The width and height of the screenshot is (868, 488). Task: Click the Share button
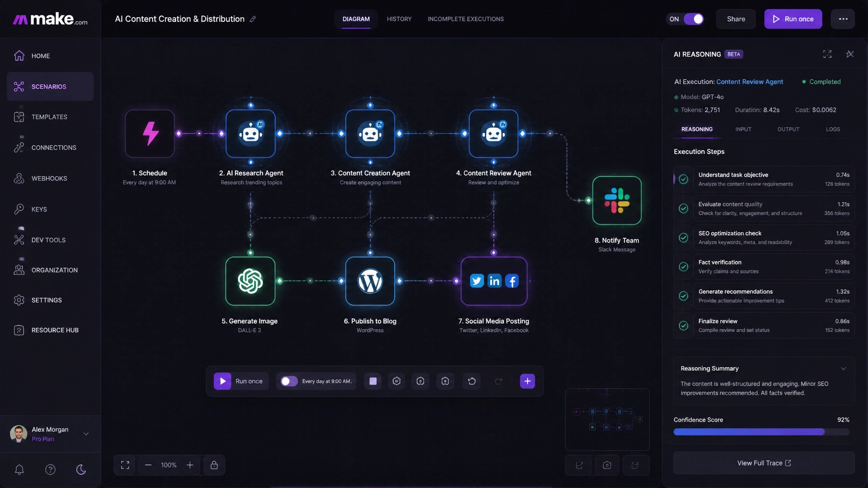(736, 19)
